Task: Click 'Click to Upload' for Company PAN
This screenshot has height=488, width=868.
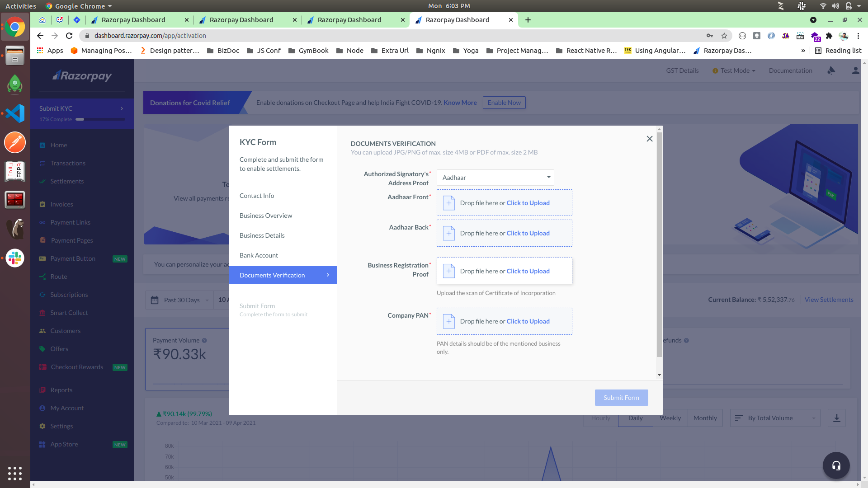Action: pos(528,321)
